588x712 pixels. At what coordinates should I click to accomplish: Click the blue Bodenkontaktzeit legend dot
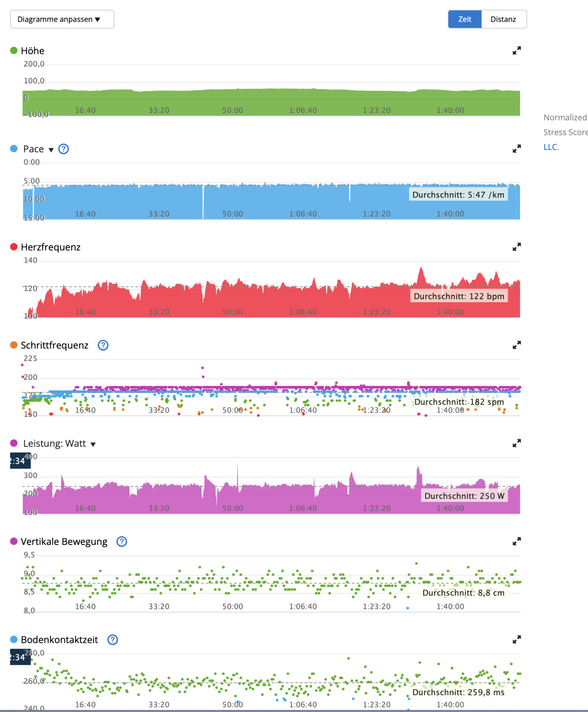(14, 639)
